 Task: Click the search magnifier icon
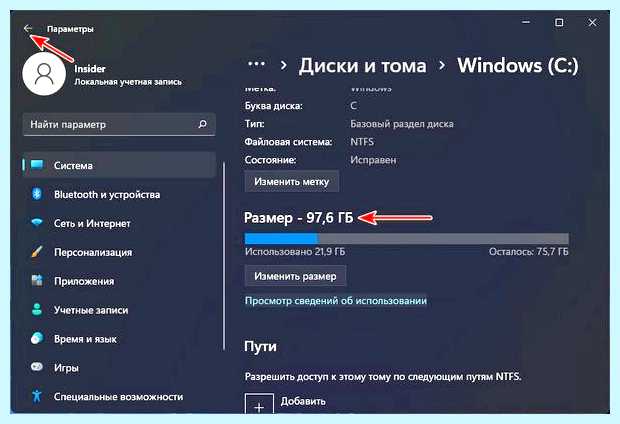pyautogui.click(x=202, y=124)
